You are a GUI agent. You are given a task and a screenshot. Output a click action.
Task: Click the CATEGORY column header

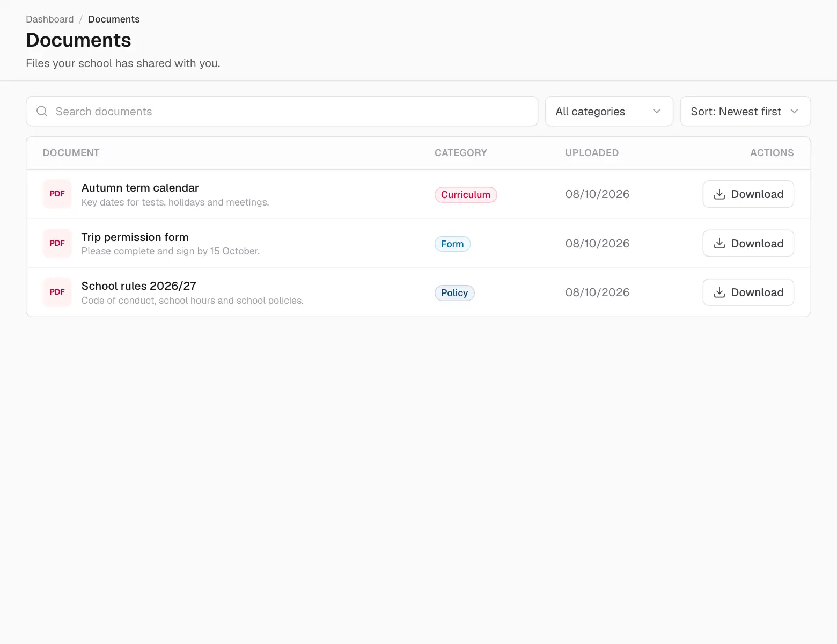click(461, 153)
